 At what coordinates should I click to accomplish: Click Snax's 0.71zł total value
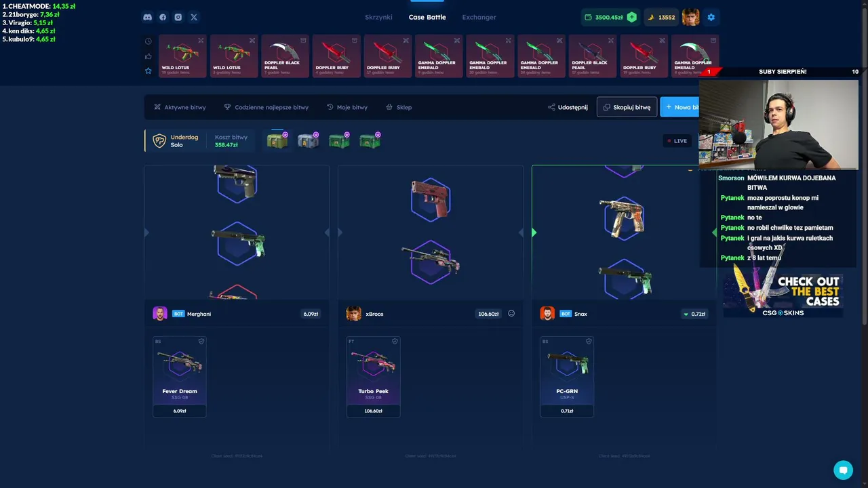pyautogui.click(x=694, y=314)
